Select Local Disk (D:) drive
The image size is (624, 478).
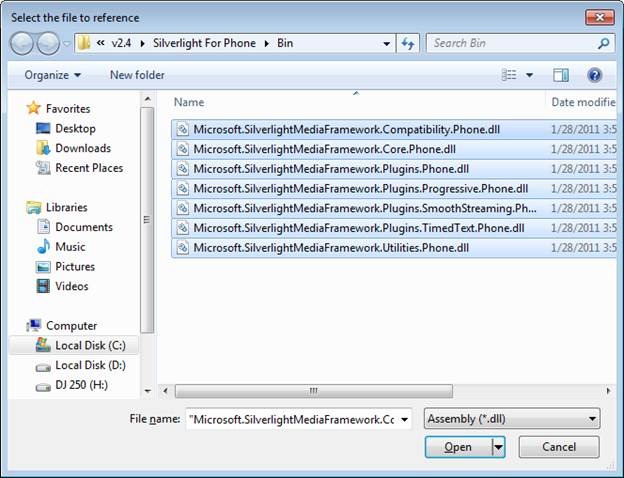(x=89, y=365)
